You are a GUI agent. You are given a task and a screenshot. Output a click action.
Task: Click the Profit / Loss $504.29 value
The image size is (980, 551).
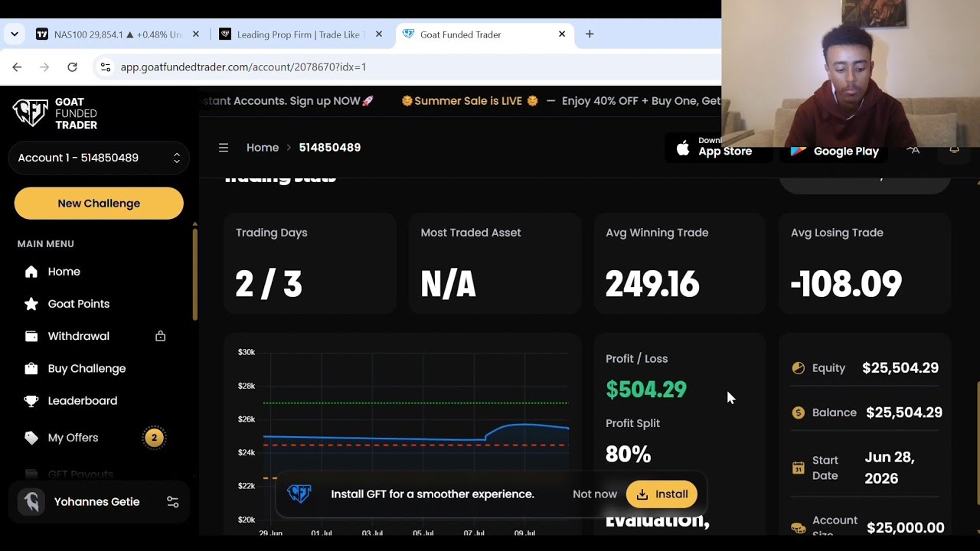tap(646, 390)
